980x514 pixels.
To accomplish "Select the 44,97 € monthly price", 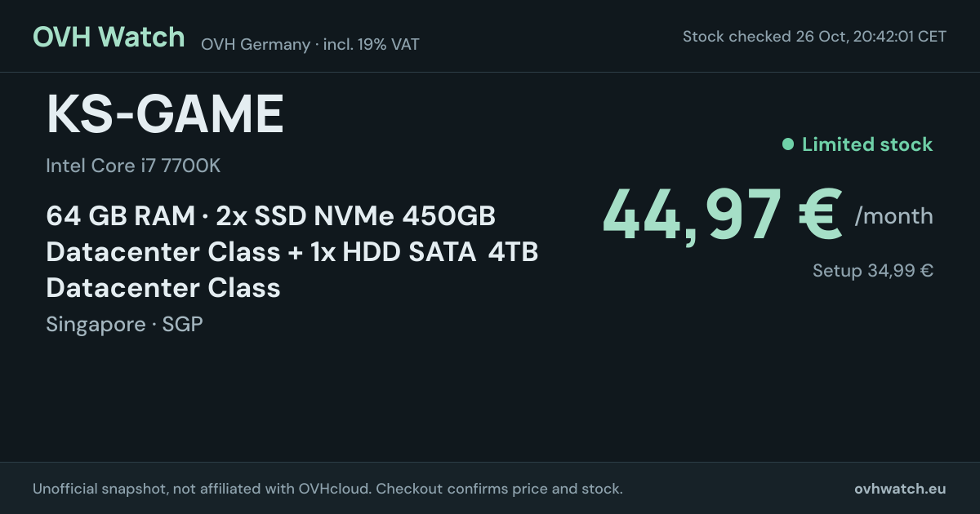I will pos(722,215).
